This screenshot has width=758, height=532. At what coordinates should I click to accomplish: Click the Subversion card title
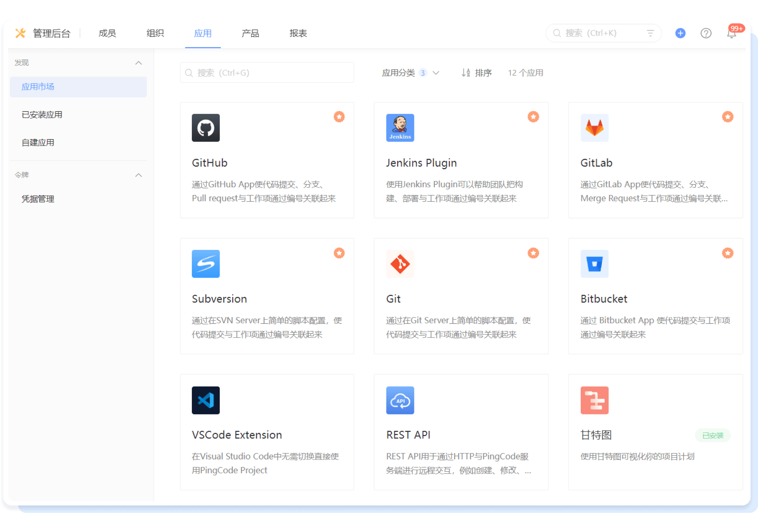[219, 299]
